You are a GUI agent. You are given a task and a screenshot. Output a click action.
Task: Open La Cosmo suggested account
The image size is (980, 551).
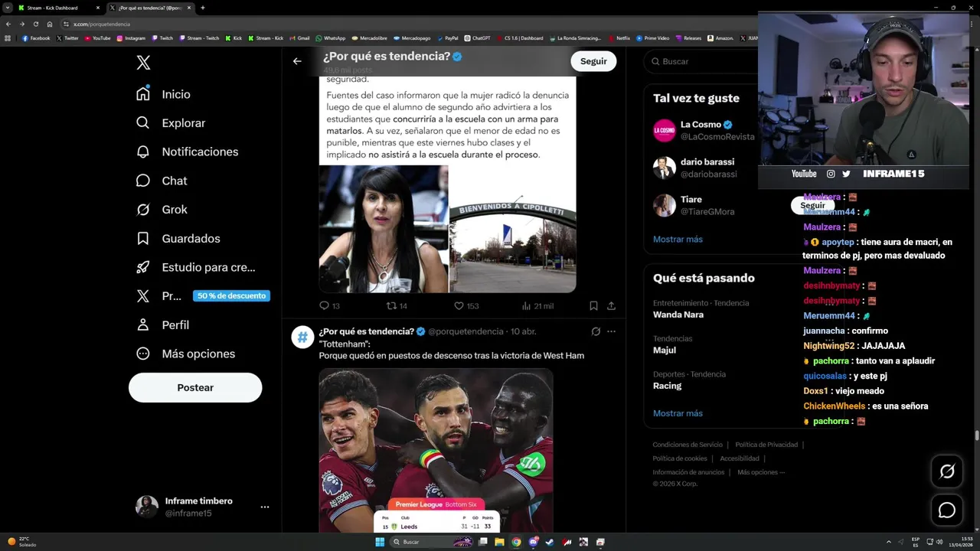pos(704,130)
